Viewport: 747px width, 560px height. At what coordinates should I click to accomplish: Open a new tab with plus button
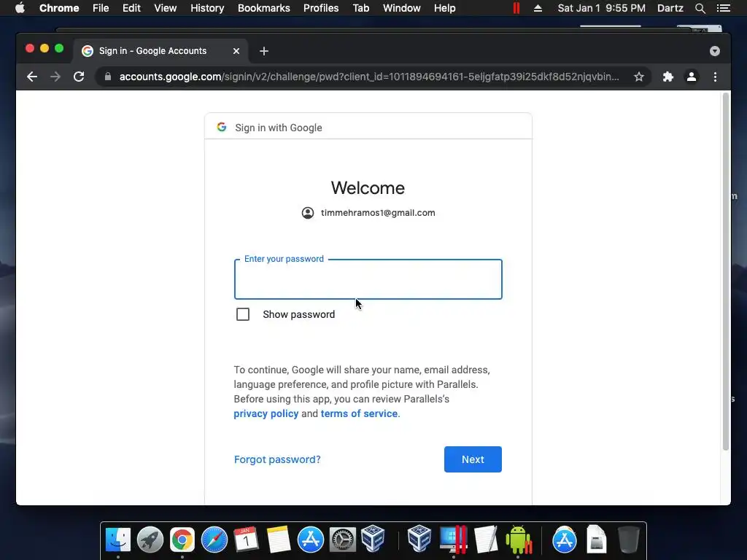tap(264, 51)
